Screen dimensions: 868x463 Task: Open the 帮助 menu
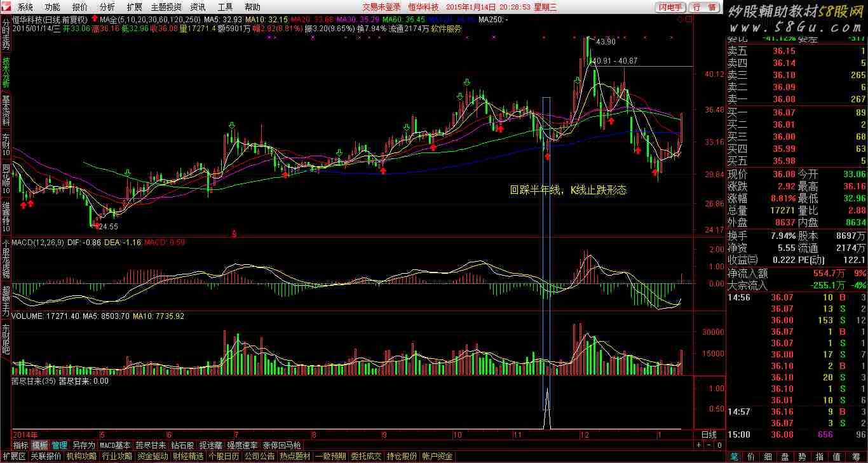click(252, 7)
